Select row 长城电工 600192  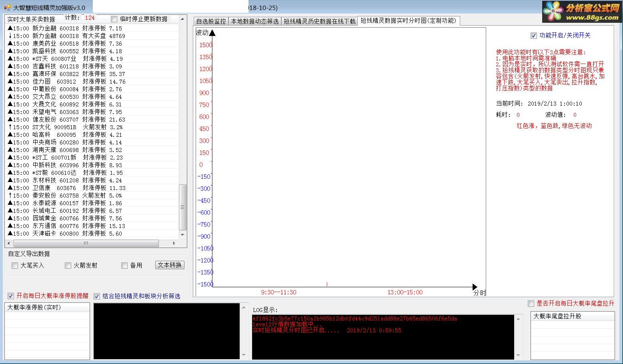[92, 211]
